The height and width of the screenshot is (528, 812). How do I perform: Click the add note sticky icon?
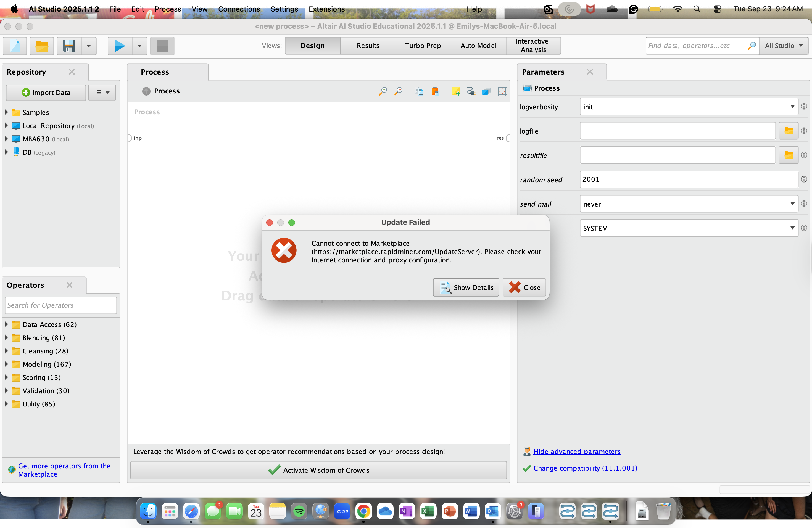click(455, 91)
